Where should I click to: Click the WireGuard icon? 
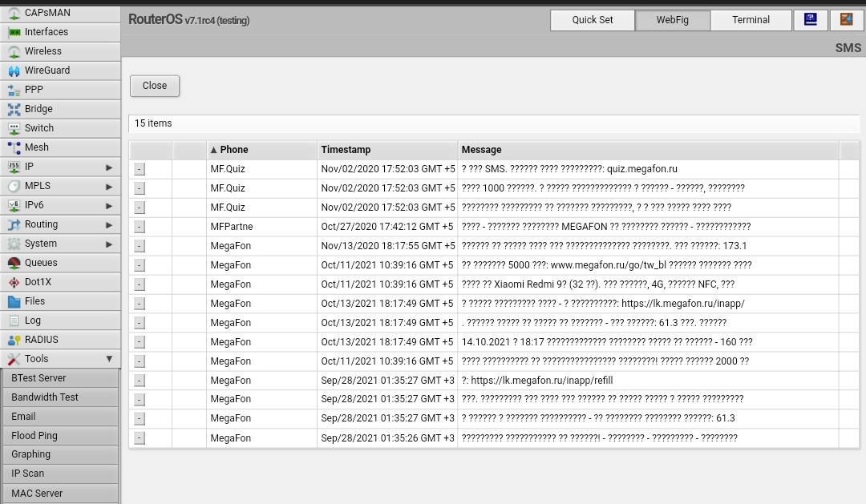[x=14, y=71]
